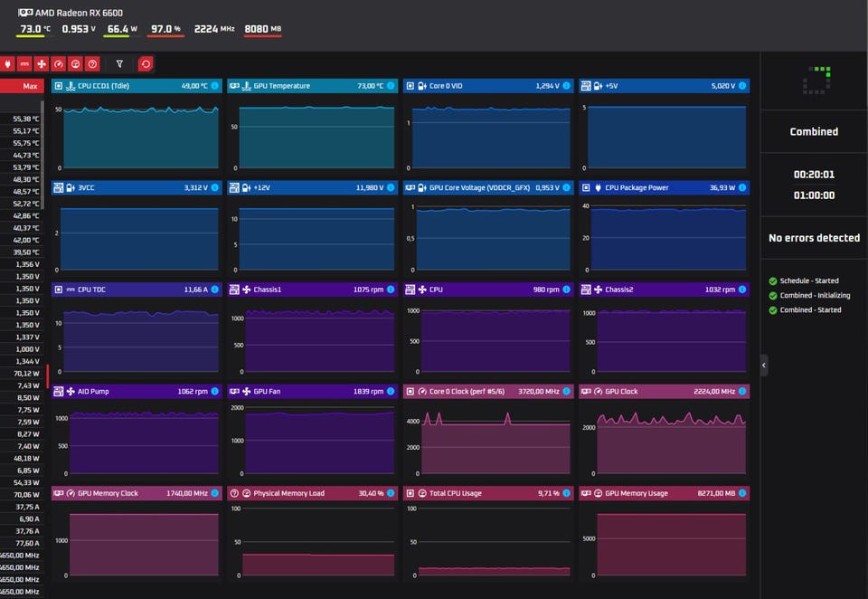Toggle the clock speed sensors filter

point(59,64)
